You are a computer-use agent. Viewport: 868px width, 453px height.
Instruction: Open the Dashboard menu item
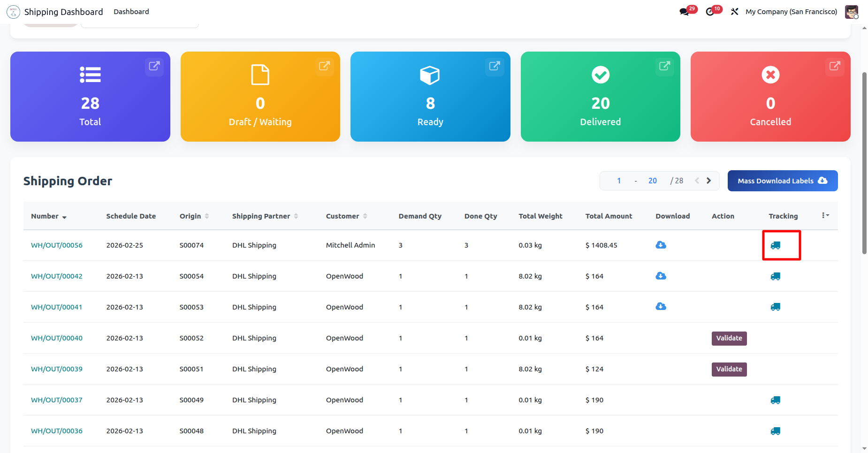click(131, 12)
